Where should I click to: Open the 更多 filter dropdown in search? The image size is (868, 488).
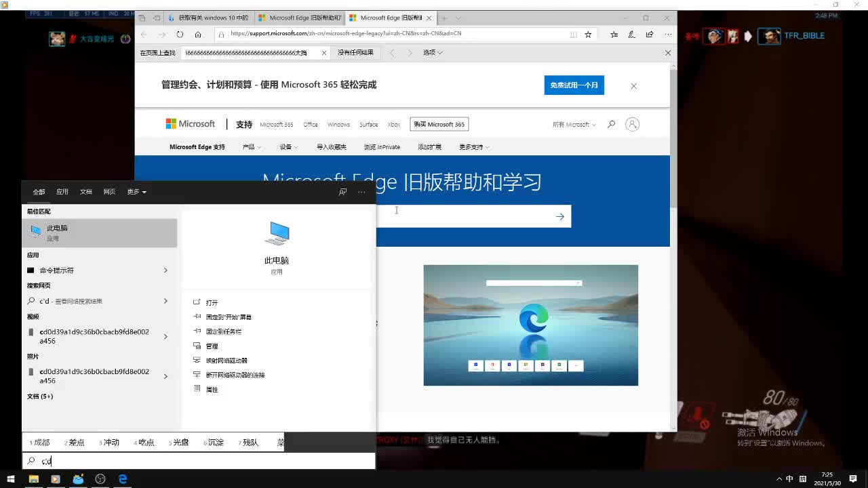pos(137,192)
